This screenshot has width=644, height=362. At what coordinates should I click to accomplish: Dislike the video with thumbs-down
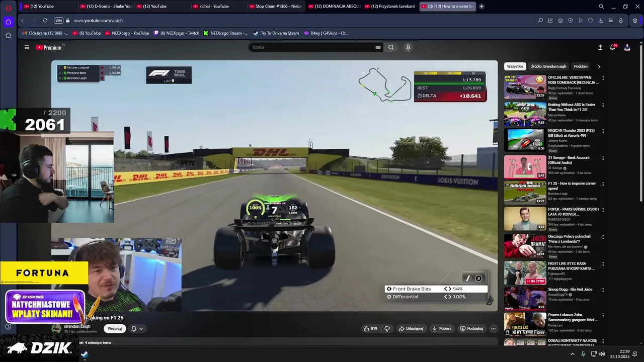[x=387, y=328]
